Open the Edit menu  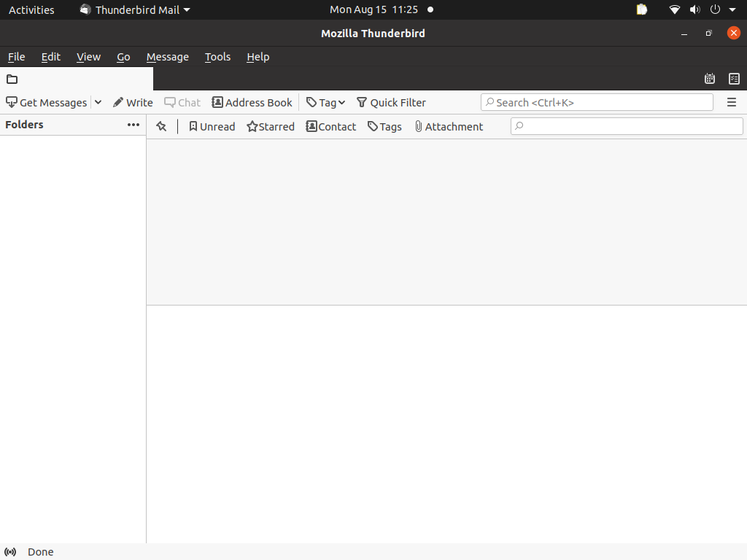tap(51, 57)
